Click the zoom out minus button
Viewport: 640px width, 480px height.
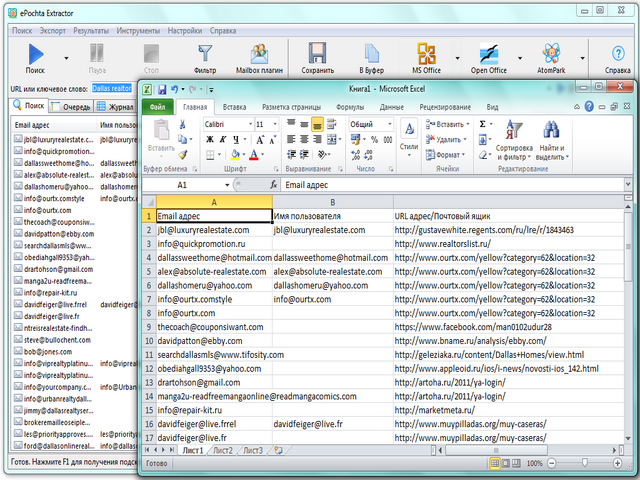click(551, 463)
